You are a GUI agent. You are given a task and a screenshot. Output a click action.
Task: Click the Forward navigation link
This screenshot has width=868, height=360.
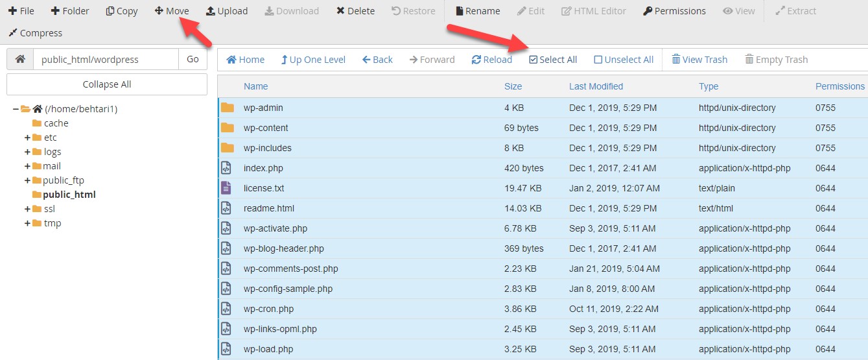click(x=432, y=60)
